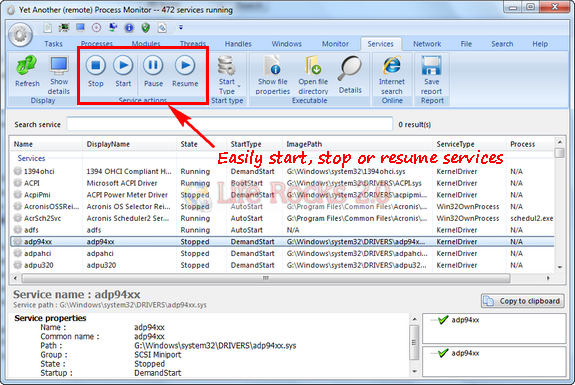Sort by State column header

click(201, 144)
